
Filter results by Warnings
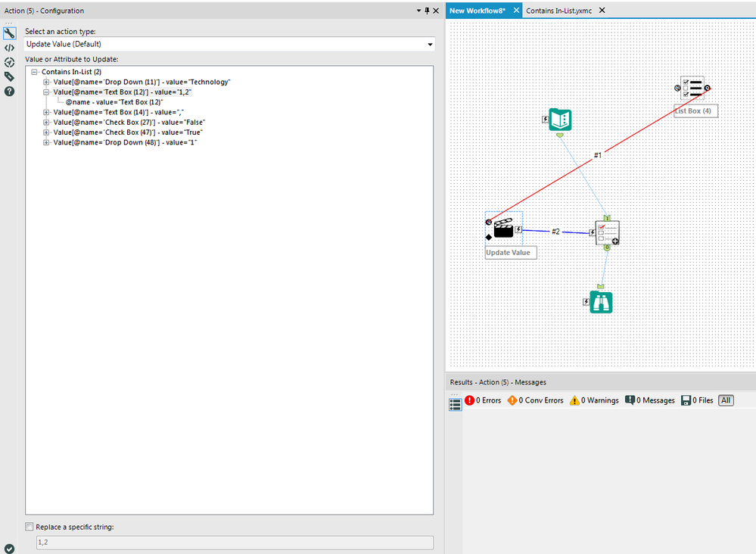(x=594, y=400)
